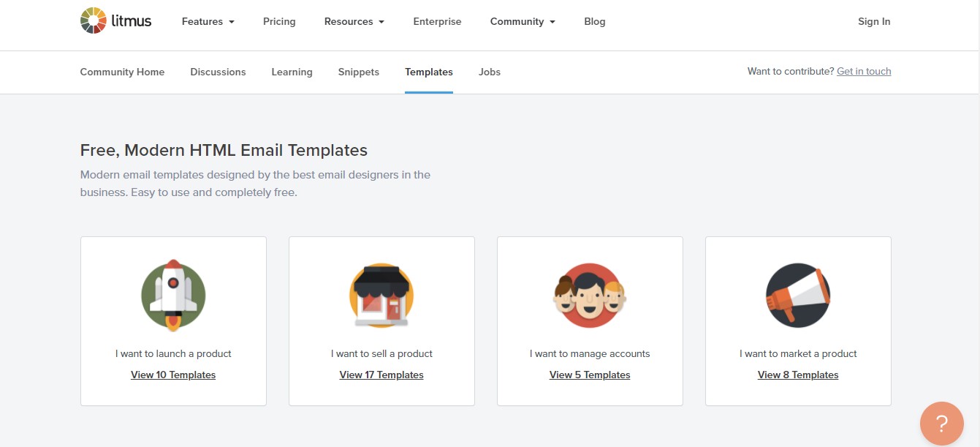Switch to the Discussions tab
980x447 pixels.
coord(218,72)
